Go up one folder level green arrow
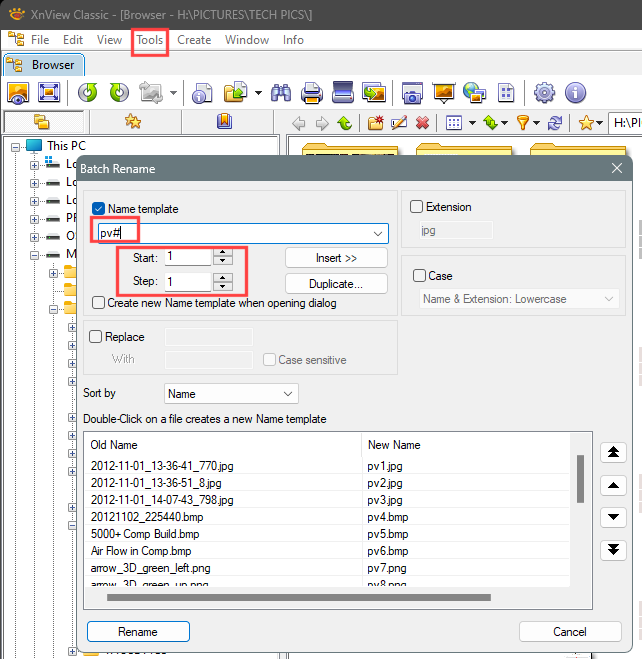This screenshot has height=659, width=642. (x=345, y=123)
